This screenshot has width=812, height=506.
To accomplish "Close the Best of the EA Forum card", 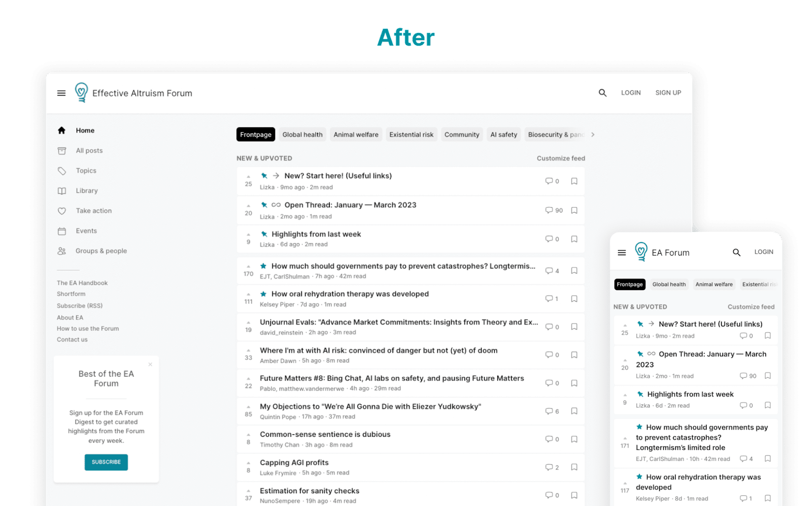I will pyautogui.click(x=150, y=364).
